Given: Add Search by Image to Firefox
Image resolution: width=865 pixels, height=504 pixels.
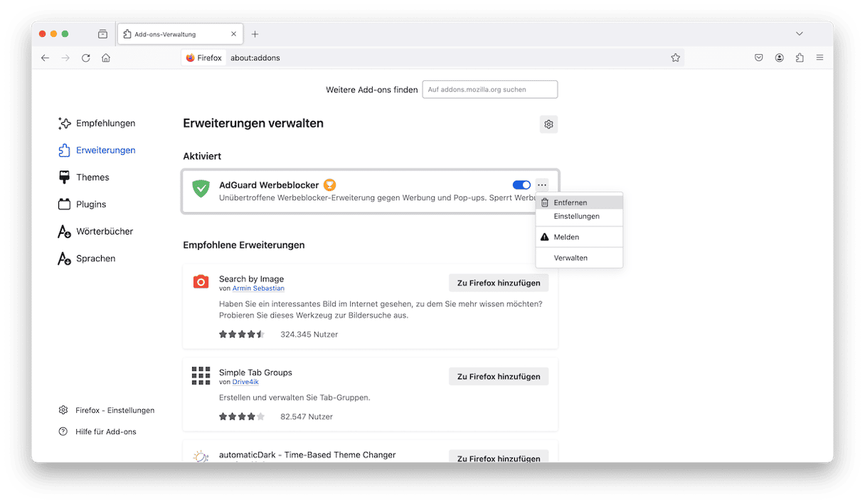Looking at the screenshot, I should [499, 283].
